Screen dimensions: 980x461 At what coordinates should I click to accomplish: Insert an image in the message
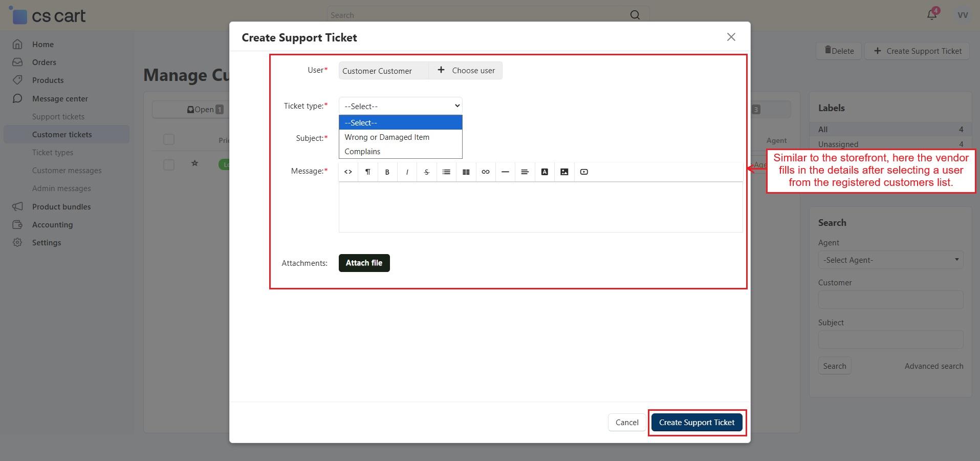click(564, 172)
